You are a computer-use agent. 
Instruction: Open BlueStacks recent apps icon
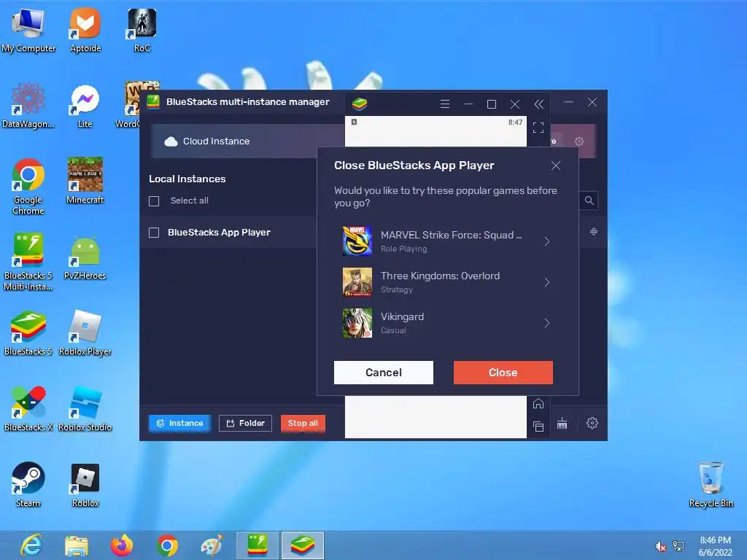pos(538,426)
